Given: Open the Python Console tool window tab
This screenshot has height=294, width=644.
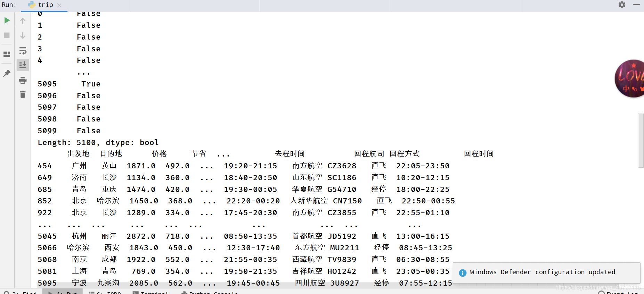Looking at the screenshot, I should pyautogui.click(x=210, y=292).
